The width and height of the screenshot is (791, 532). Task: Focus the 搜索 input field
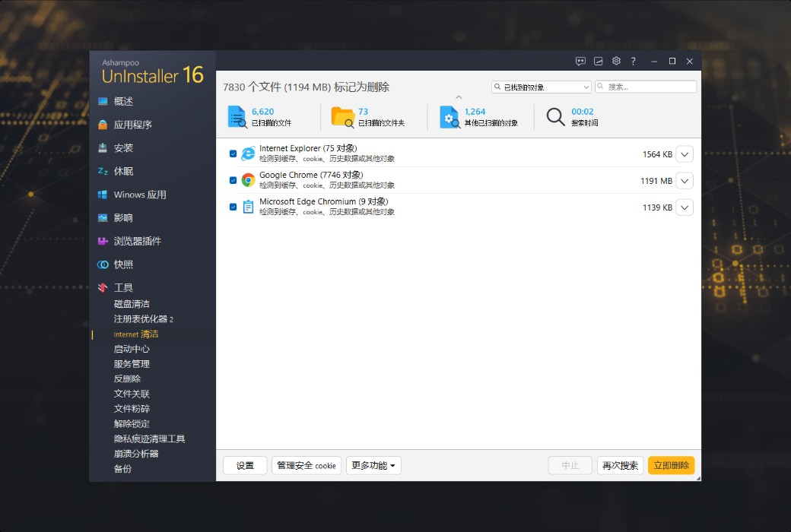646,87
